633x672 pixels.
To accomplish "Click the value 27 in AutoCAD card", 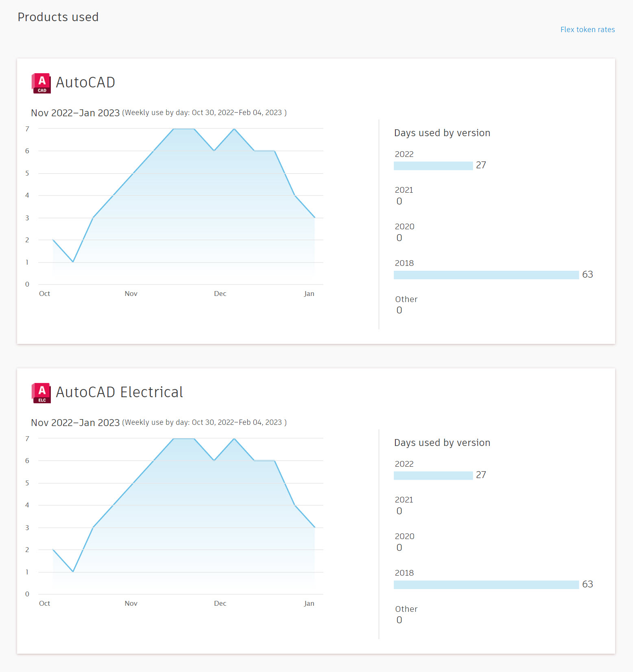I will click(x=481, y=165).
